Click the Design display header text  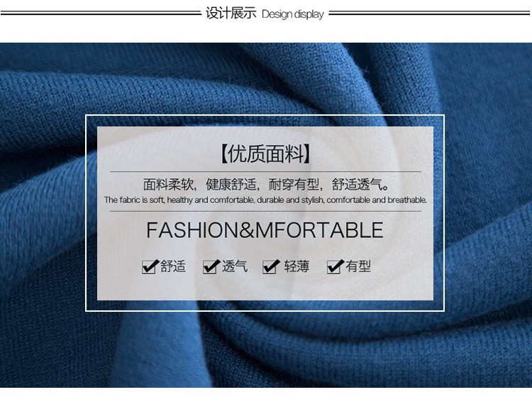tap(293, 14)
